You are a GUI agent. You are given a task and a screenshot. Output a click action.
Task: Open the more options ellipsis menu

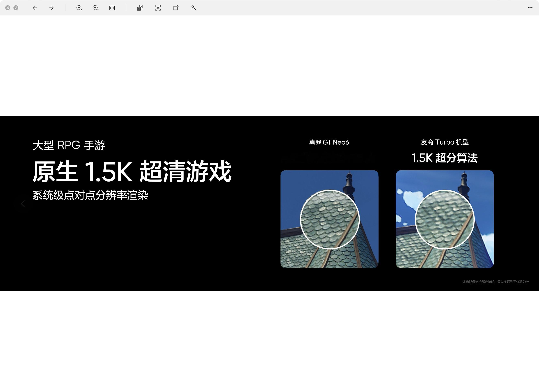(530, 8)
